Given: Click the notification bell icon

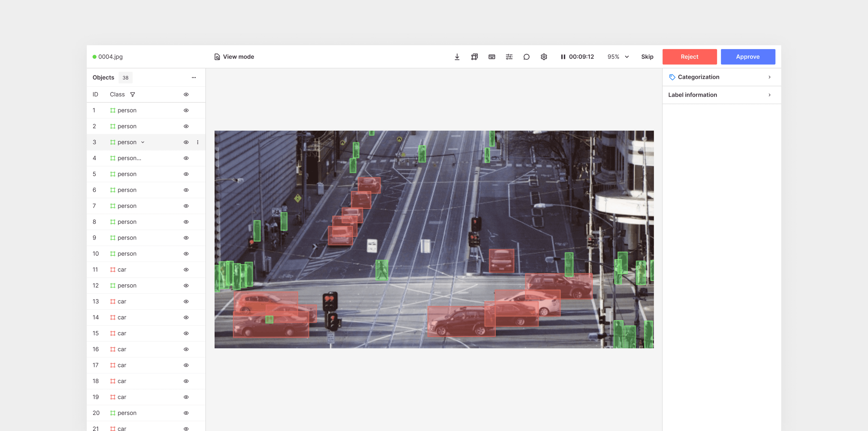Looking at the screenshot, I should pos(526,57).
